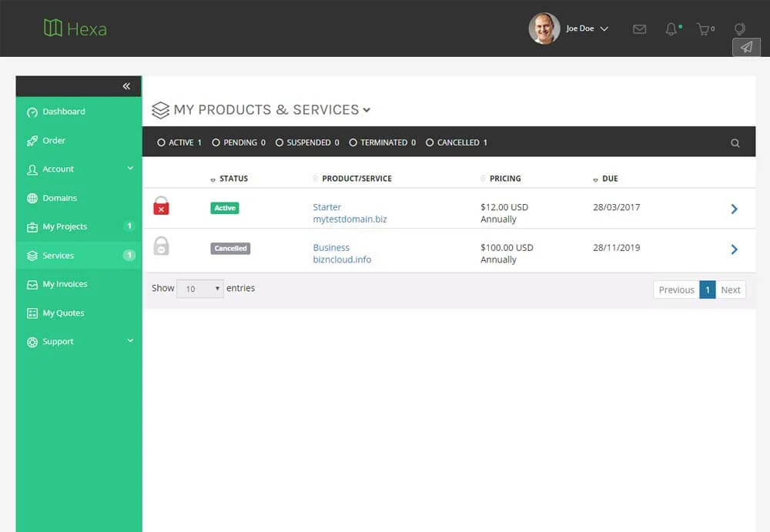
Task: Open Services in sidebar
Action: point(79,256)
